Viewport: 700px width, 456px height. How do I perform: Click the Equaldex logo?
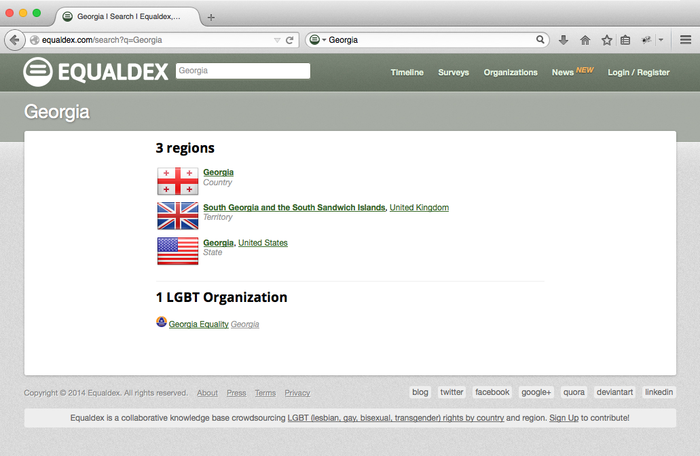click(x=96, y=72)
